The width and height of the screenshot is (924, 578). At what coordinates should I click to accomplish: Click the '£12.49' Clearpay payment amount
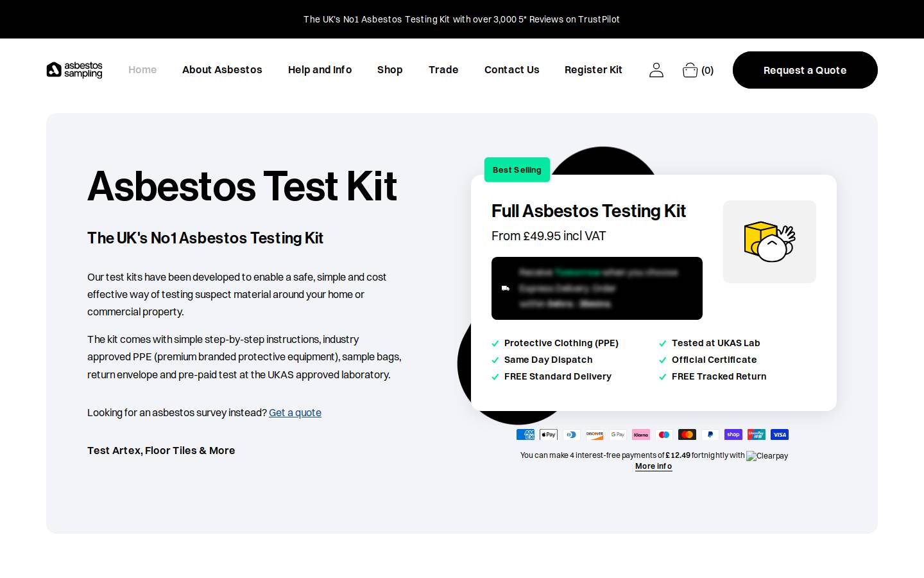point(678,455)
